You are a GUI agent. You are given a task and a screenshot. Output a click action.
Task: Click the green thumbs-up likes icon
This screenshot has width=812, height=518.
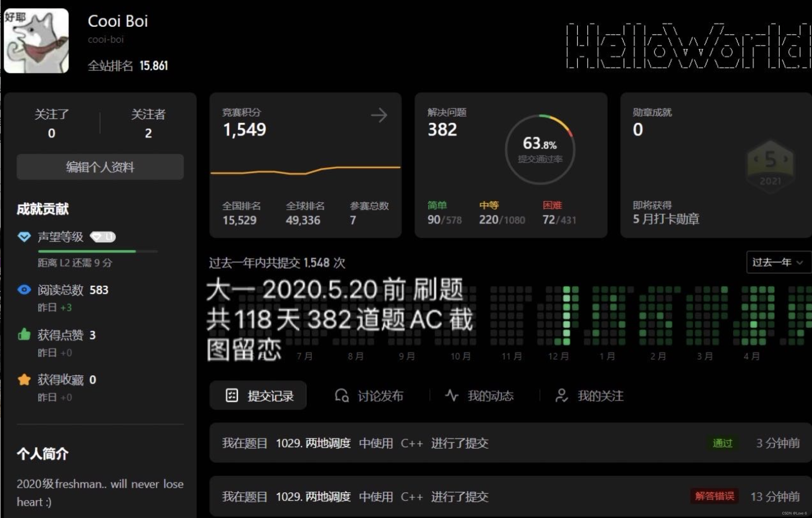[x=24, y=335]
